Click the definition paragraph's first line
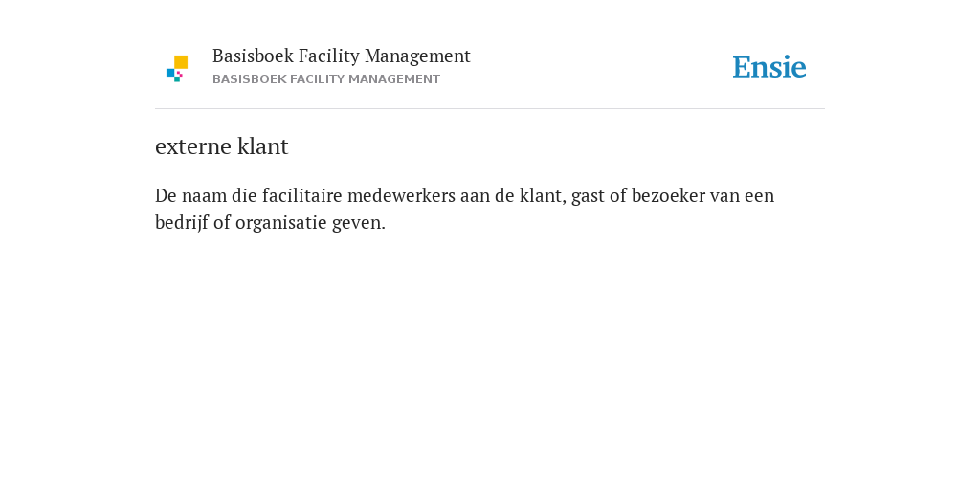980x490 pixels. point(464,196)
